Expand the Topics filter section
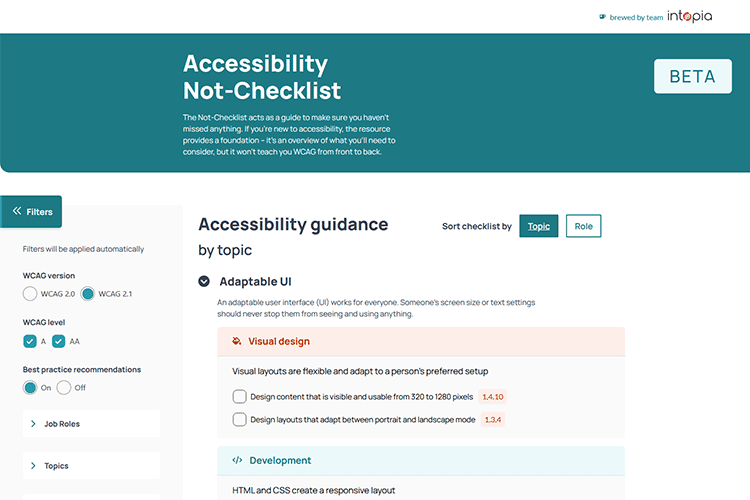750x500 pixels. [x=91, y=466]
